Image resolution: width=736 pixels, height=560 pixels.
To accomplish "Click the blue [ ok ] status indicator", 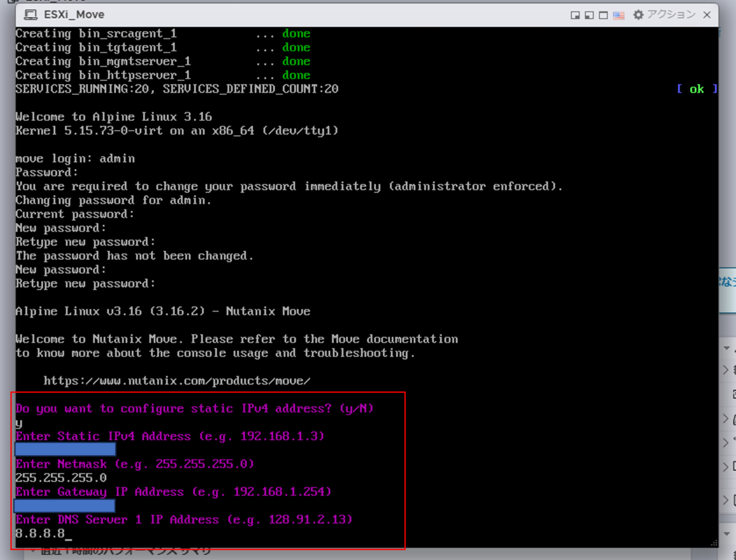I will (697, 89).
